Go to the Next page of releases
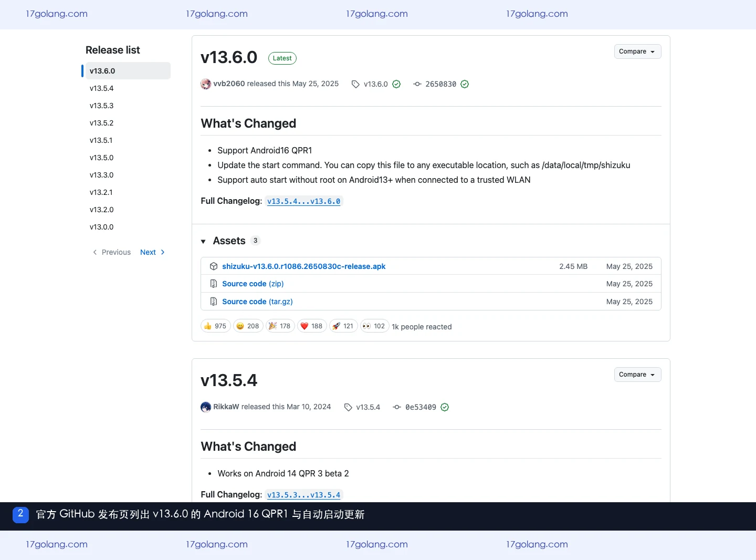The height and width of the screenshot is (560, 756). pos(153,252)
